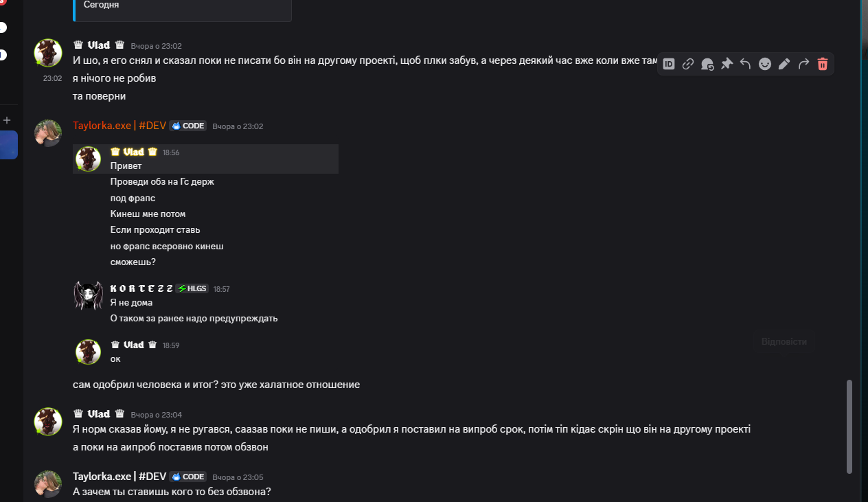This screenshot has width=868, height=502.
Task: Pin the message using the pushpin icon
Action: tap(727, 64)
